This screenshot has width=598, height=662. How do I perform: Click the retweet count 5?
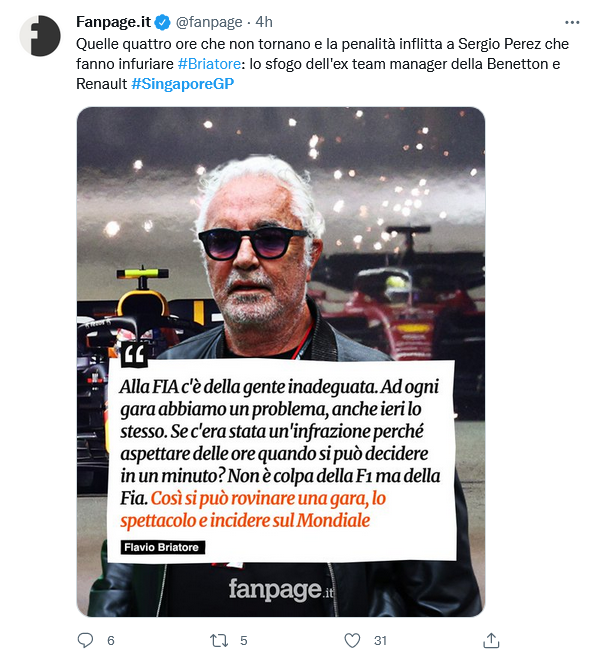244,640
